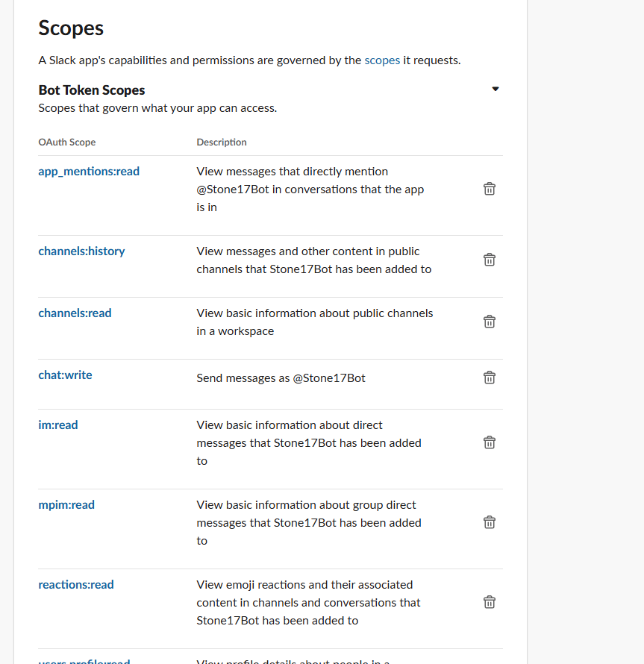This screenshot has width=644, height=664.
Task: Delete the mpim:read scope
Action: pyautogui.click(x=490, y=522)
